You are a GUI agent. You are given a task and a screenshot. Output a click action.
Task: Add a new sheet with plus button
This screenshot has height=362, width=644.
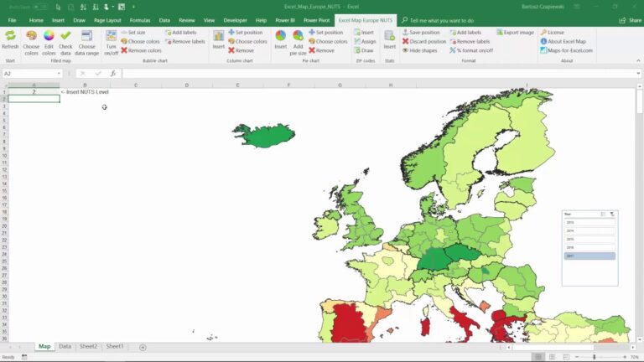[143, 347]
